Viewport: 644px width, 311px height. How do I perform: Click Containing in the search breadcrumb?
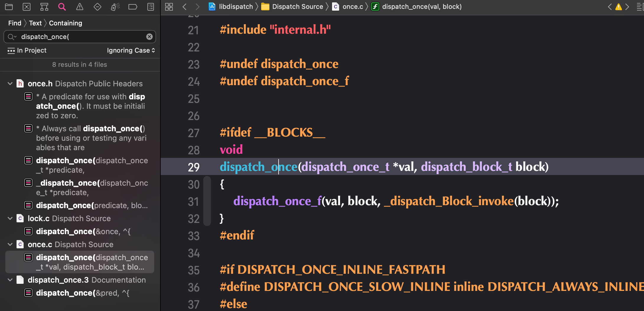click(x=66, y=23)
